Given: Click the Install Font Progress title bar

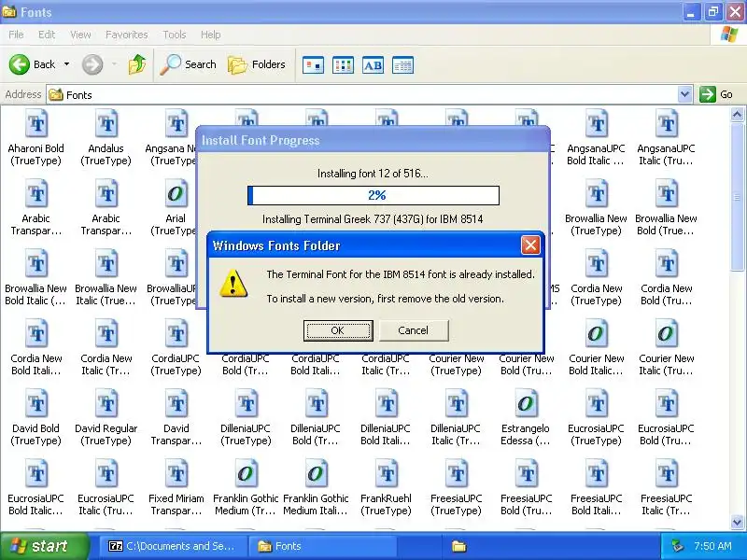Looking at the screenshot, I should [373, 140].
